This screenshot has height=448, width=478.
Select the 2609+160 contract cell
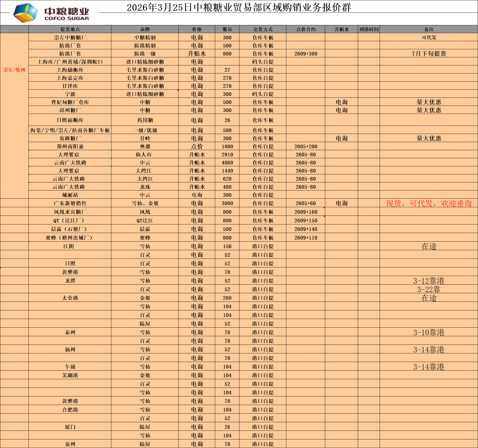(306, 212)
